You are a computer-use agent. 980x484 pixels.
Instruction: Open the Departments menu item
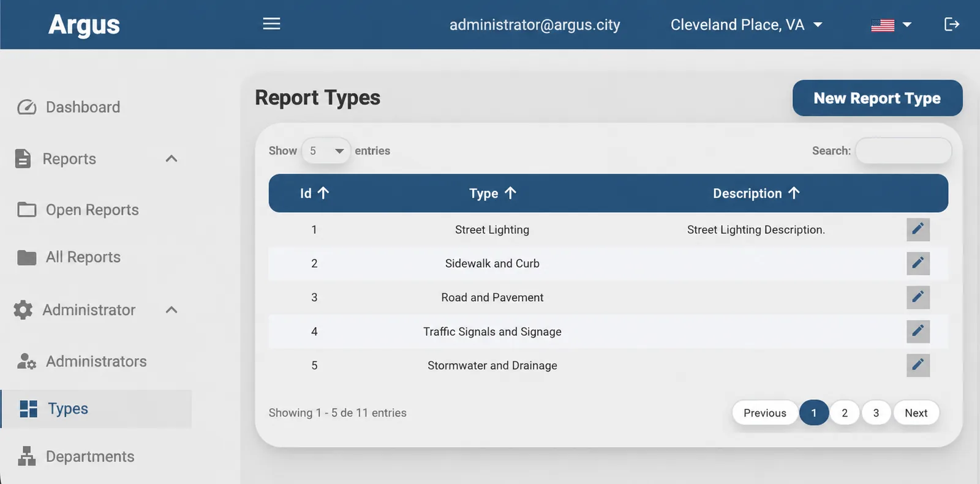[89, 456]
